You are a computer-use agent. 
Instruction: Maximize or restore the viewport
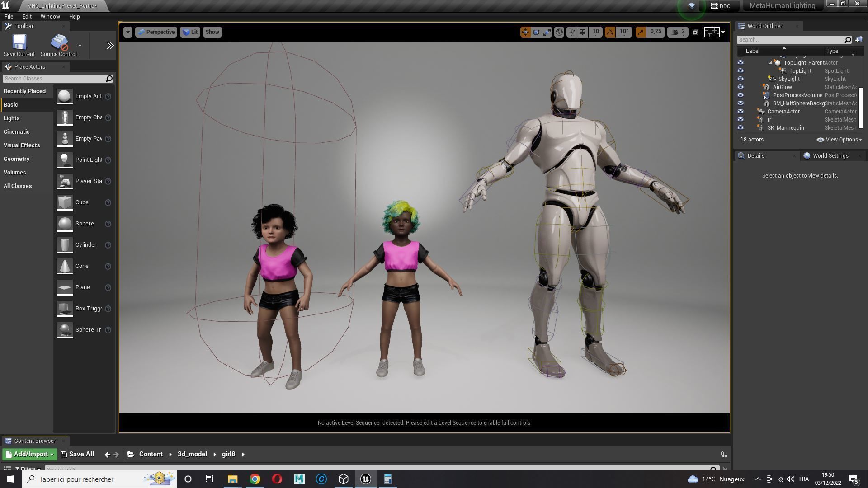tap(696, 32)
